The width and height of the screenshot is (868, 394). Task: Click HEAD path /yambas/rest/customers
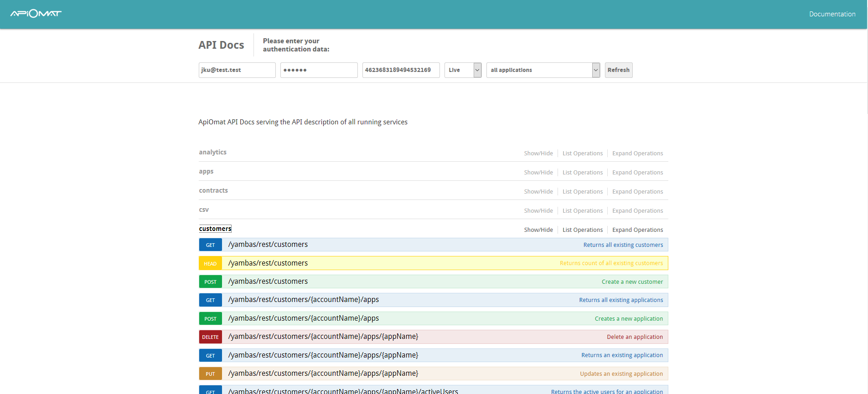(268, 263)
